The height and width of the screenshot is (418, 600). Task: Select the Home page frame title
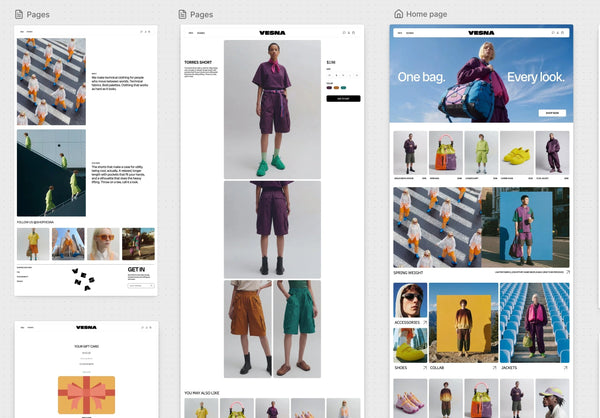coord(426,14)
